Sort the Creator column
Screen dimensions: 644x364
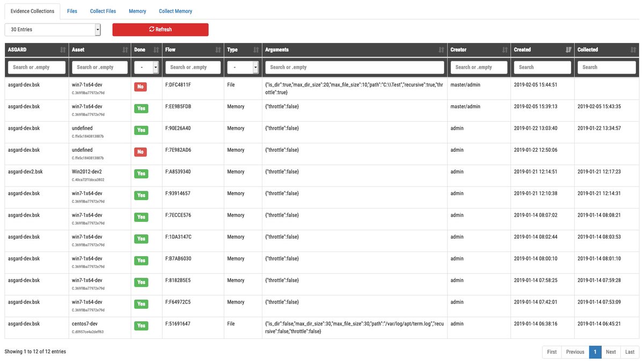[503, 49]
